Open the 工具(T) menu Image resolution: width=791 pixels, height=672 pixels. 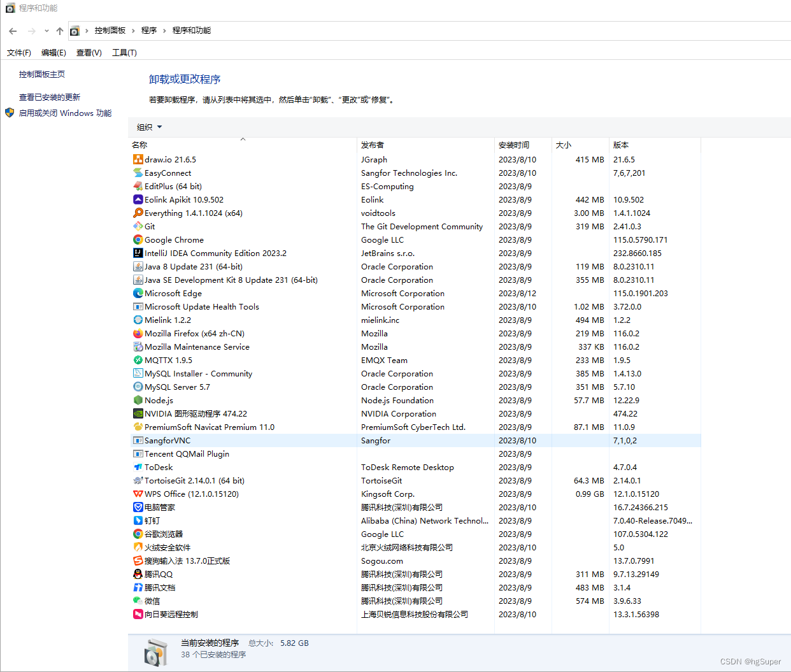pos(124,52)
